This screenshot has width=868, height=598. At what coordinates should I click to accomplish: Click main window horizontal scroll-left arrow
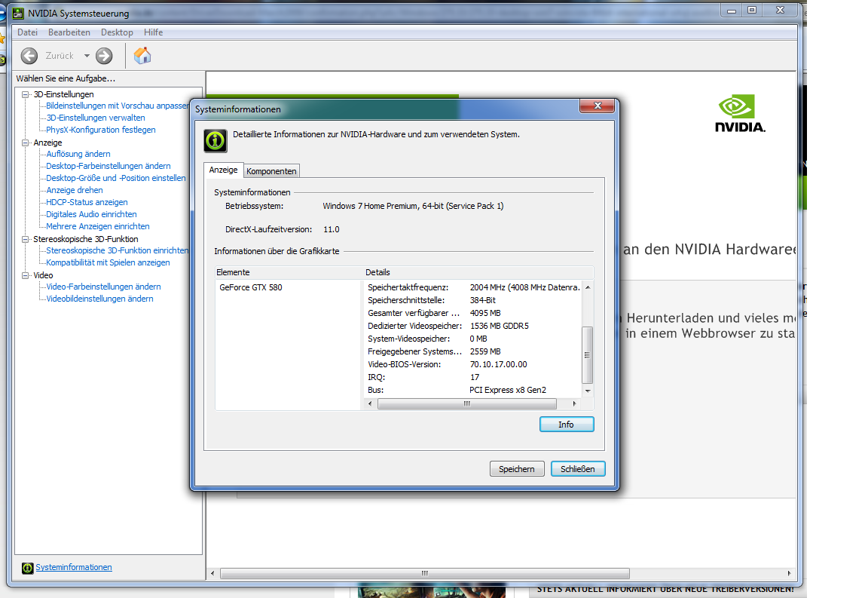212,574
